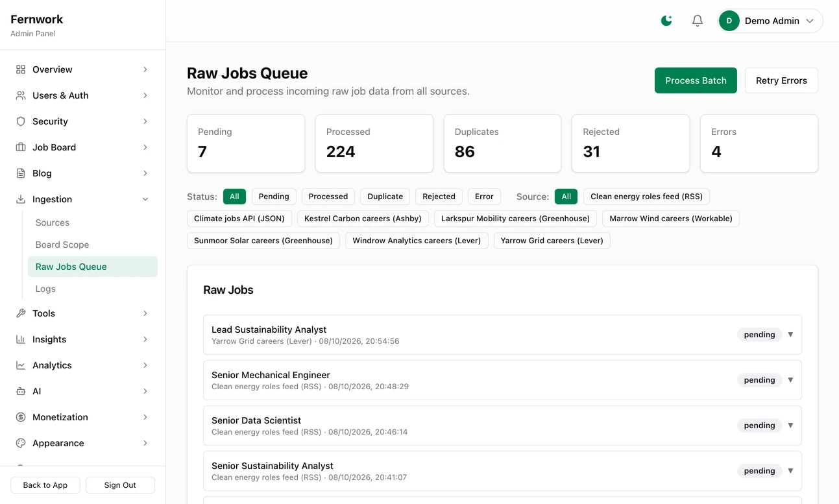The image size is (839, 504).
Task: Open the Logs submenu item
Action: click(x=93, y=289)
